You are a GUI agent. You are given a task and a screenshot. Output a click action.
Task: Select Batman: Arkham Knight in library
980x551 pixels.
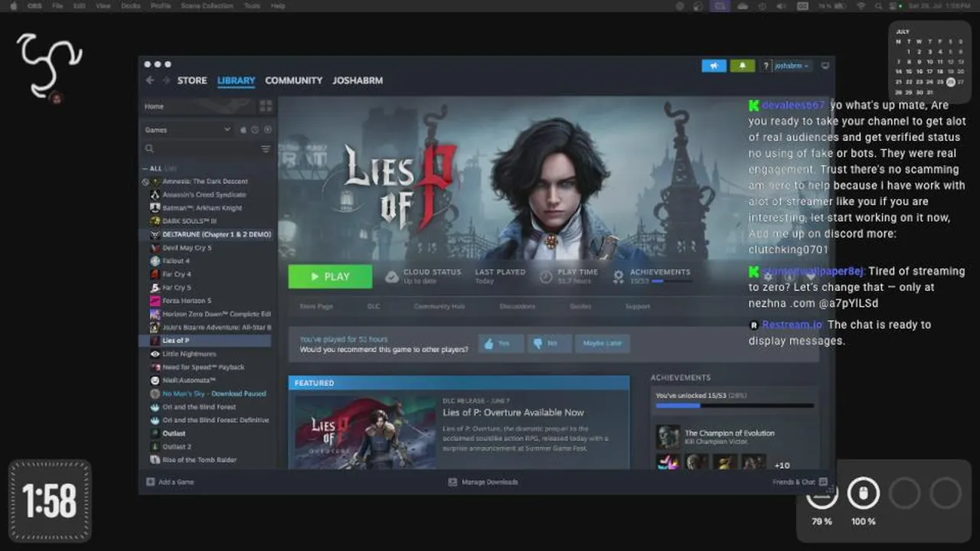pyautogui.click(x=202, y=208)
